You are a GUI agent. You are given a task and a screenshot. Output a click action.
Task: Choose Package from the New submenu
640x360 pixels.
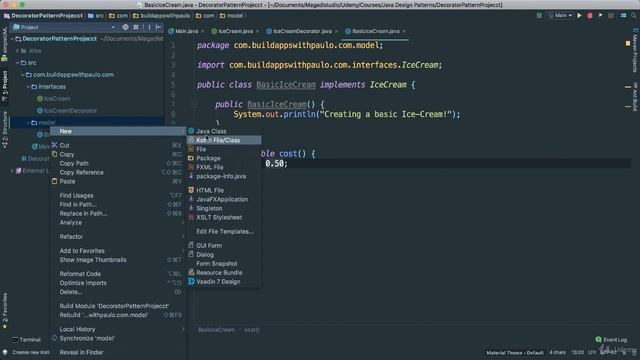224,158
